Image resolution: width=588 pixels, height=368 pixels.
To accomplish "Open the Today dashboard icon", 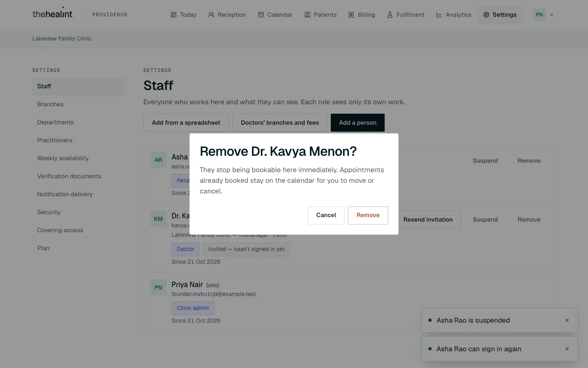I will coord(174,15).
